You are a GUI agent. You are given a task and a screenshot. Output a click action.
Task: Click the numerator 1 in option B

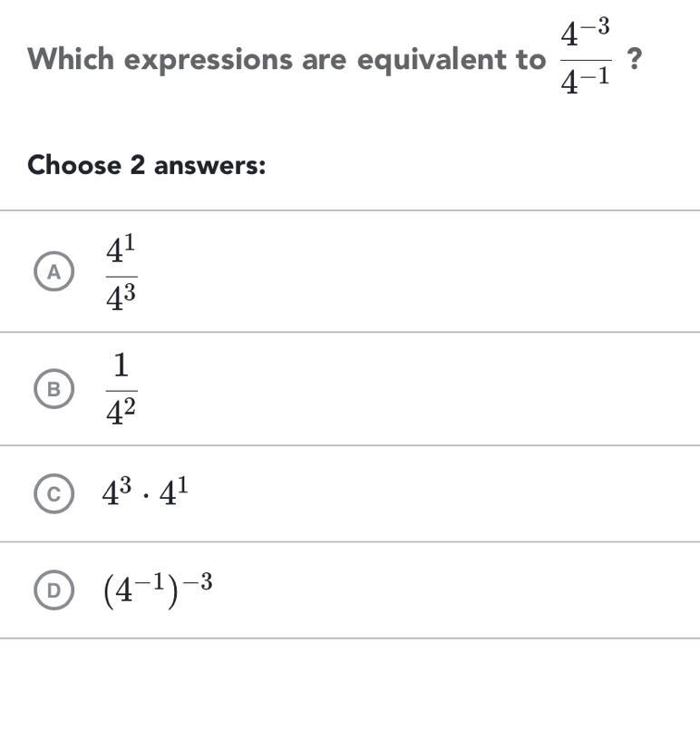pyautogui.click(x=122, y=366)
